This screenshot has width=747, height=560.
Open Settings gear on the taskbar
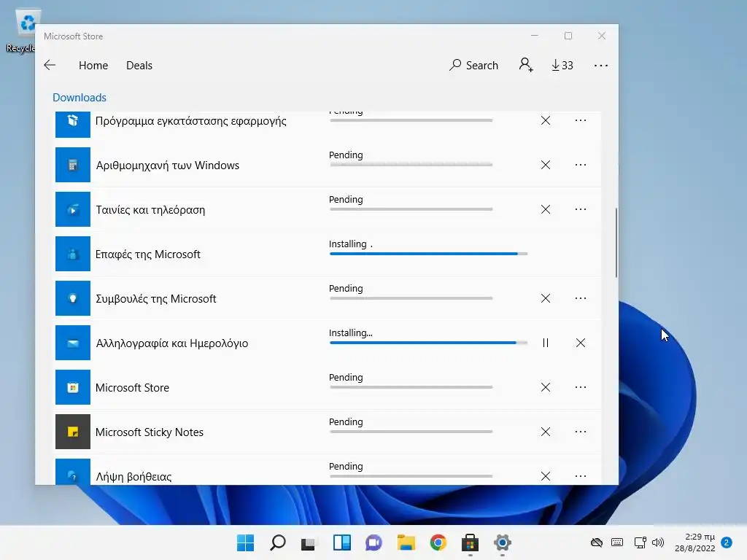(503, 542)
